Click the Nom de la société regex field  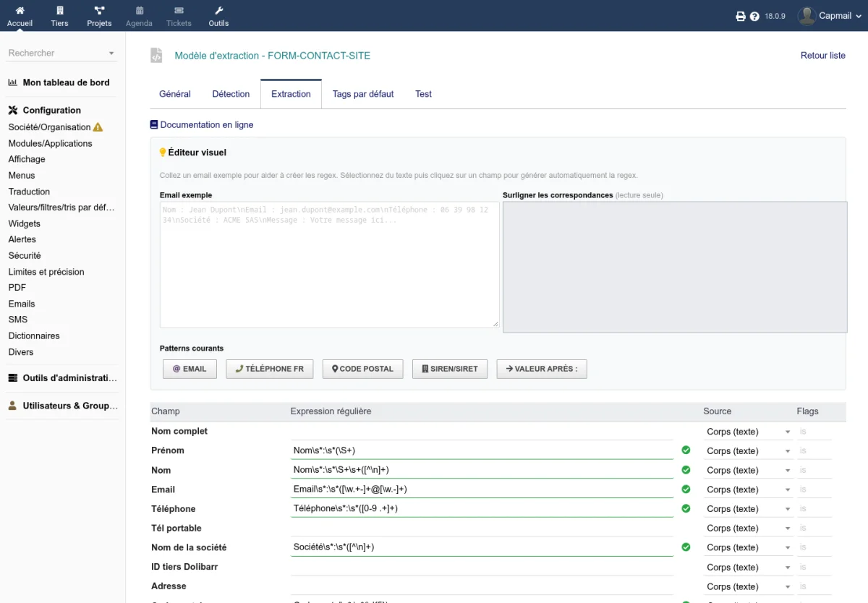click(x=482, y=547)
